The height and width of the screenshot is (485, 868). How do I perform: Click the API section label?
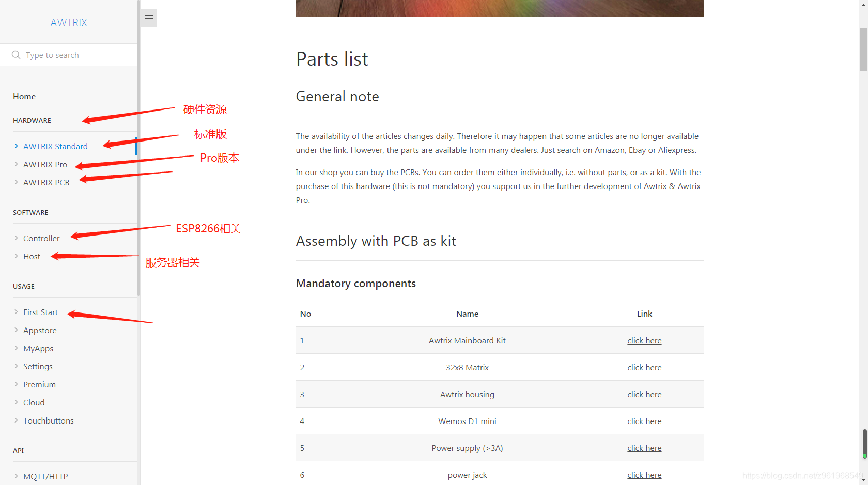tap(19, 450)
